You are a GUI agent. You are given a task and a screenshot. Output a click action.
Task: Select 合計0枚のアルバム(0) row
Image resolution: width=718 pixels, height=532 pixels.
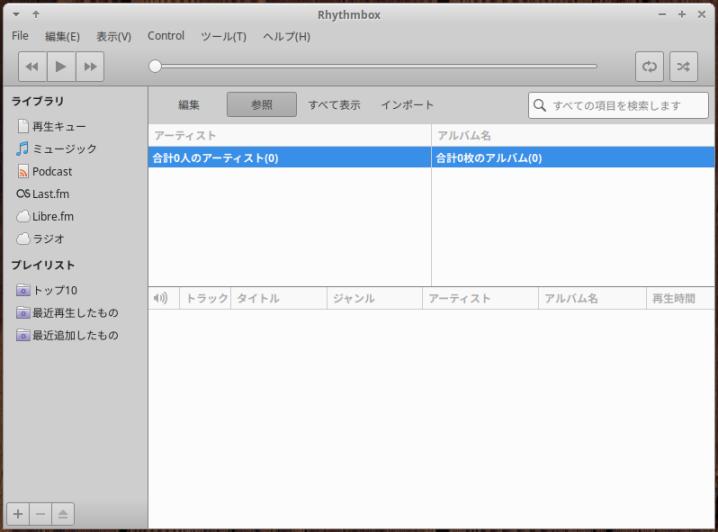click(x=573, y=158)
